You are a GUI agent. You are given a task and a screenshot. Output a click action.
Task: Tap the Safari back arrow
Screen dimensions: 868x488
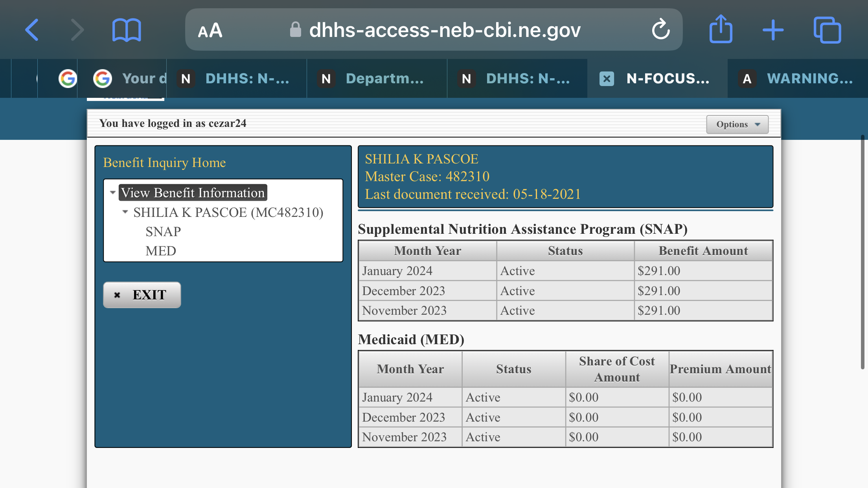pyautogui.click(x=32, y=30)
